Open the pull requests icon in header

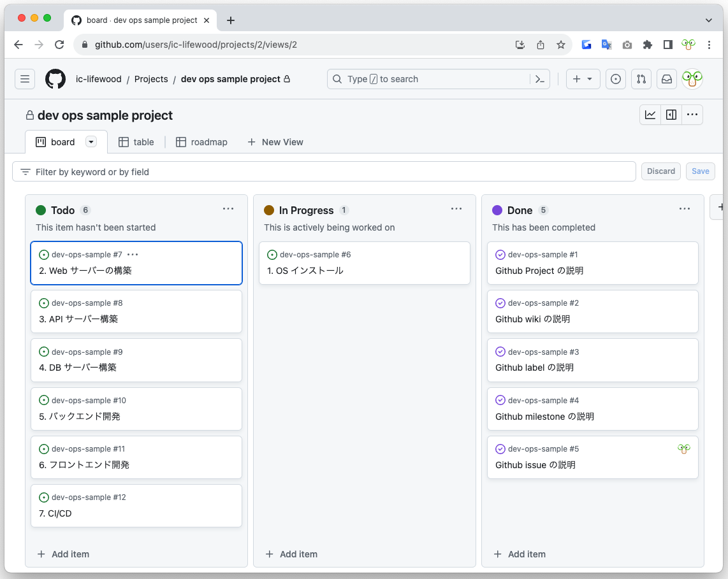click(x=641, y=79)
